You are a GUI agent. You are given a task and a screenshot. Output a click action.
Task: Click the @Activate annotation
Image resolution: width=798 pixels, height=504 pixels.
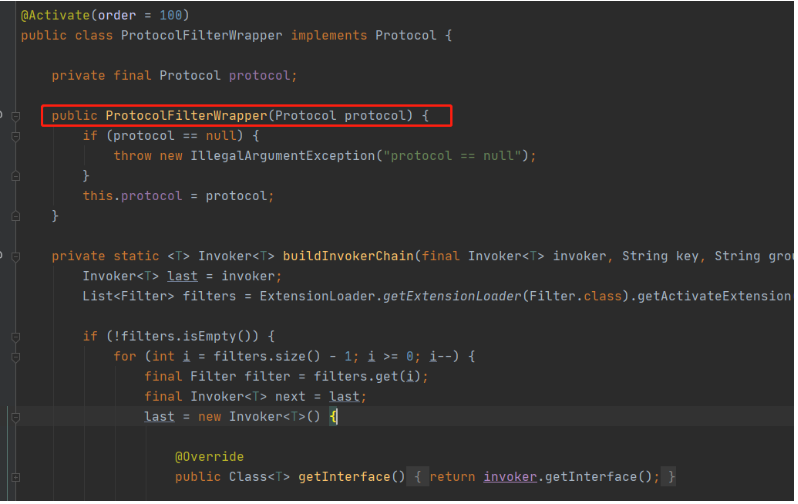[55, 15]
